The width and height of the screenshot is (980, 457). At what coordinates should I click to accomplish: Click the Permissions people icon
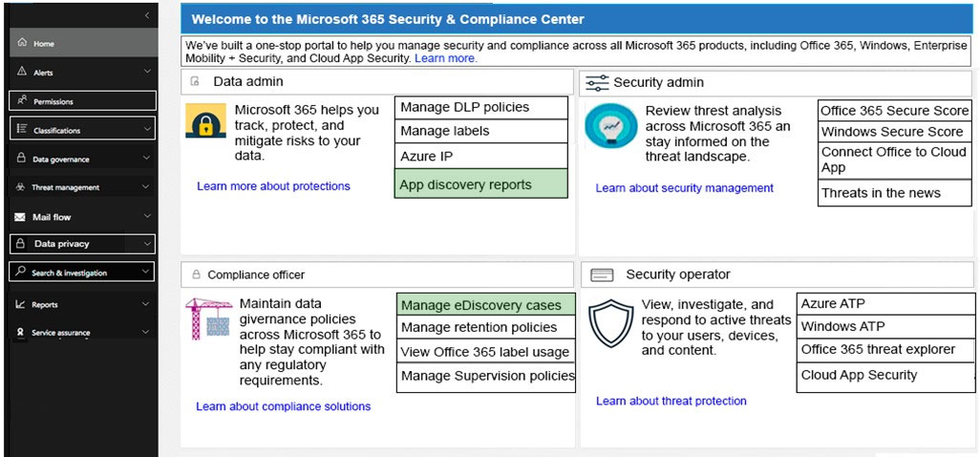[22, 100]
